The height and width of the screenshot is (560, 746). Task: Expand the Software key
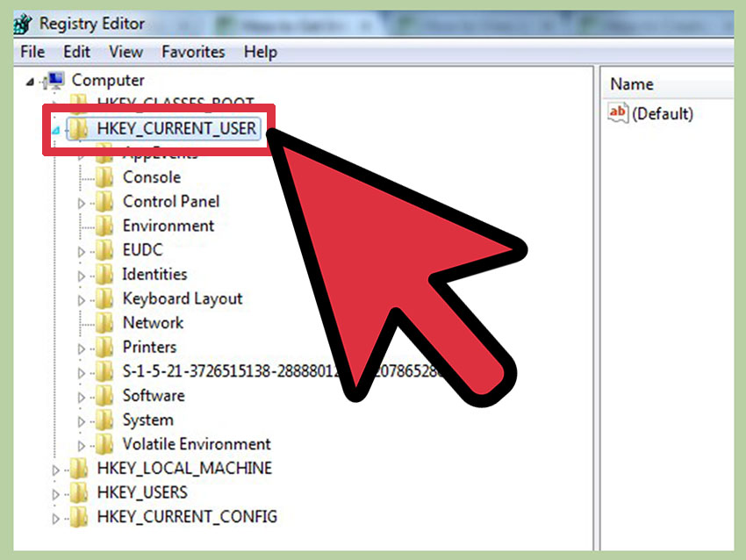pos(82,398)
